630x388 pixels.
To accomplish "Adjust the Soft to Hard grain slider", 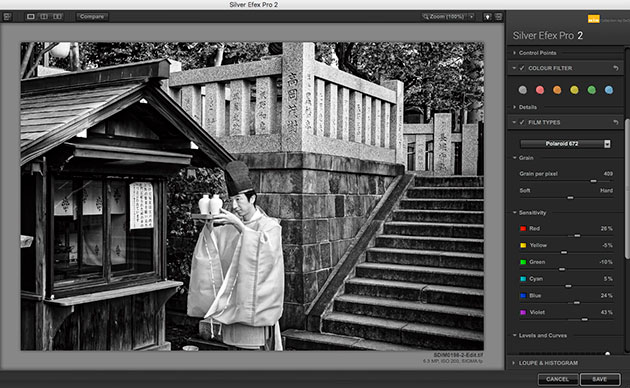I will click(x=570, y=198).
